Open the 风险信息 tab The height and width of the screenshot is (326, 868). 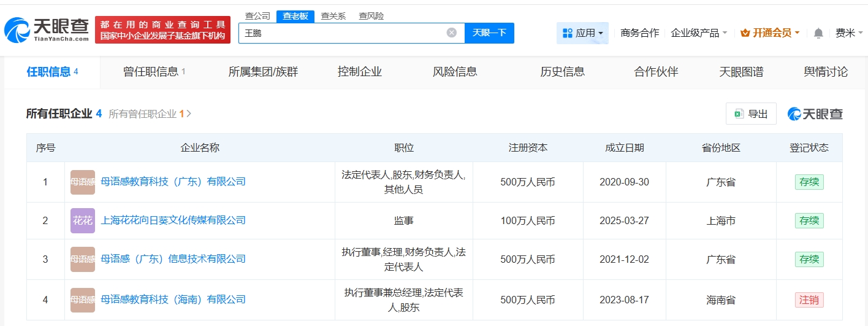pyautogui.click(x=455, y=72)
